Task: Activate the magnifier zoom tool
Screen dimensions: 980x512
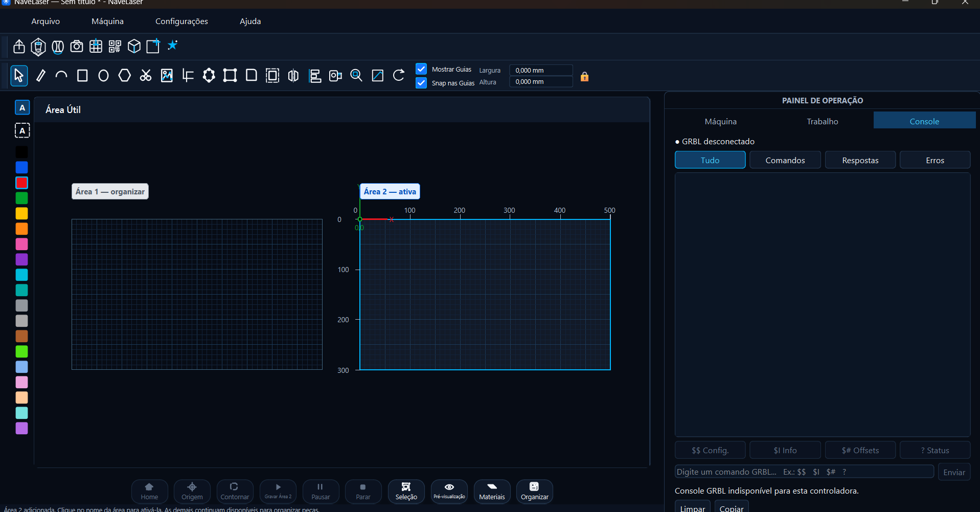Action: tap(356, 76)
